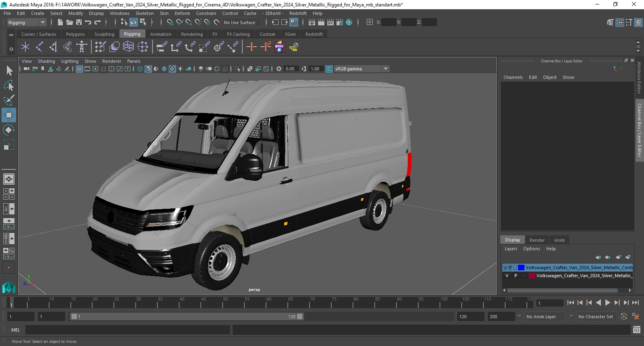Switch to the Polygons shelf tab

point(75,34)
